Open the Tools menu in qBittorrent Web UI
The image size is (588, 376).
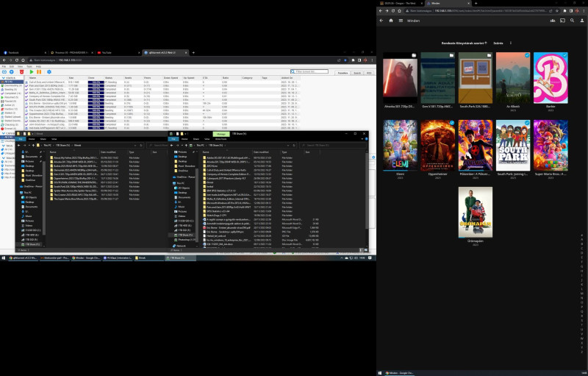(x=29, y=66)
